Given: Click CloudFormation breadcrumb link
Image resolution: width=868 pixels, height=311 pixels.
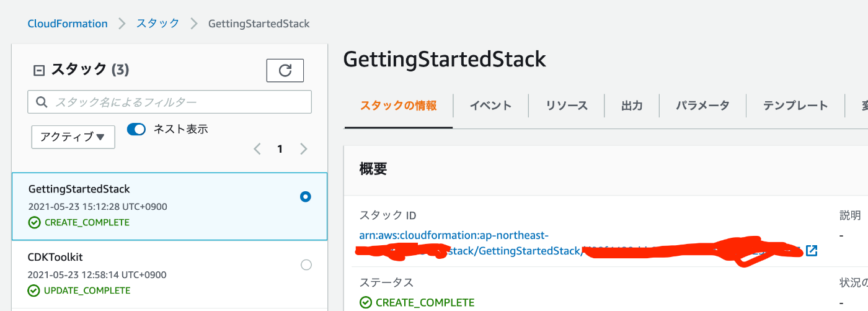Looking at the screenshot, I should click(x=68, y=24).
